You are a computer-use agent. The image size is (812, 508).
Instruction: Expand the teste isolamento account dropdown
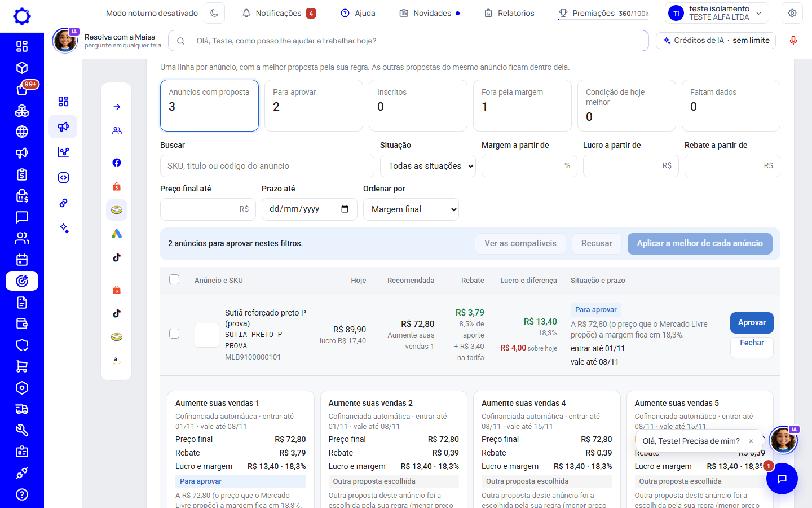[x=717, y=13]
